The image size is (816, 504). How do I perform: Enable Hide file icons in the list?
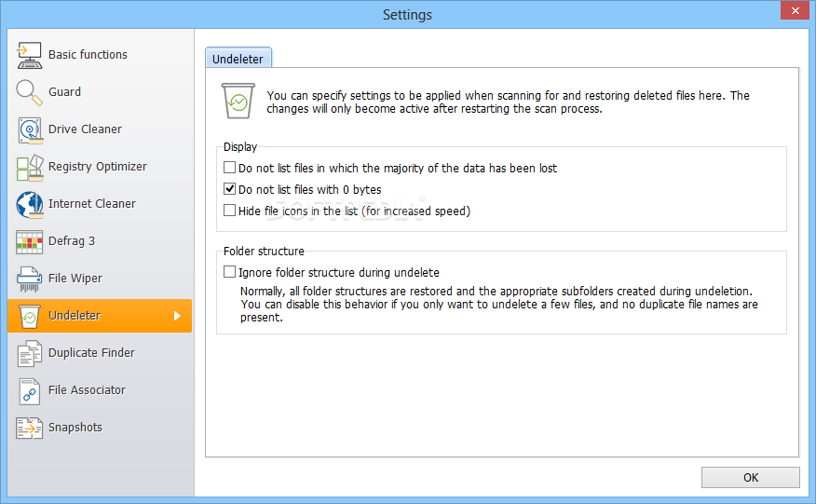pyautogui.click(x=229, y=211)
